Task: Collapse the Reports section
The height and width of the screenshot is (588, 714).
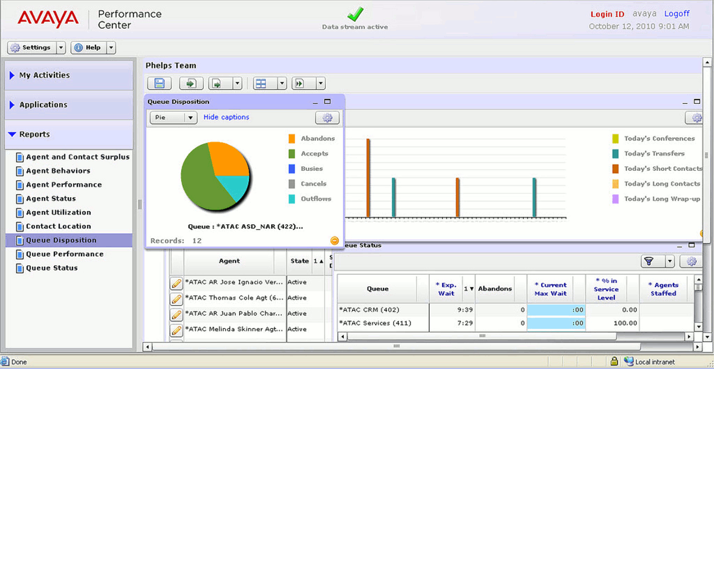Action: point(34,134)
